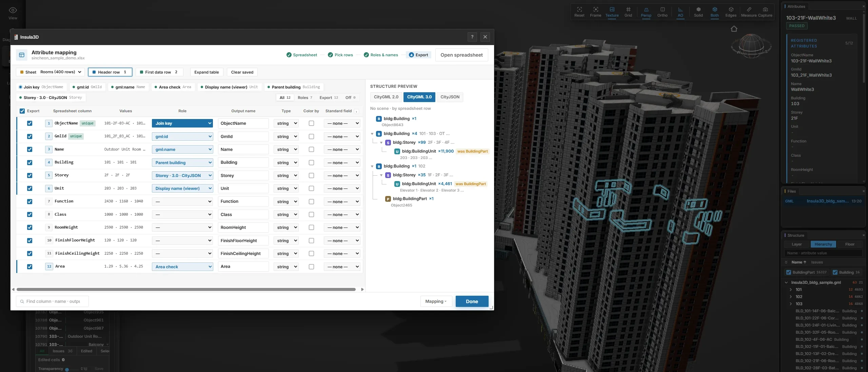
Task: Click the horizontal scrollbar under the mapping table
Action: click(186, 289)
